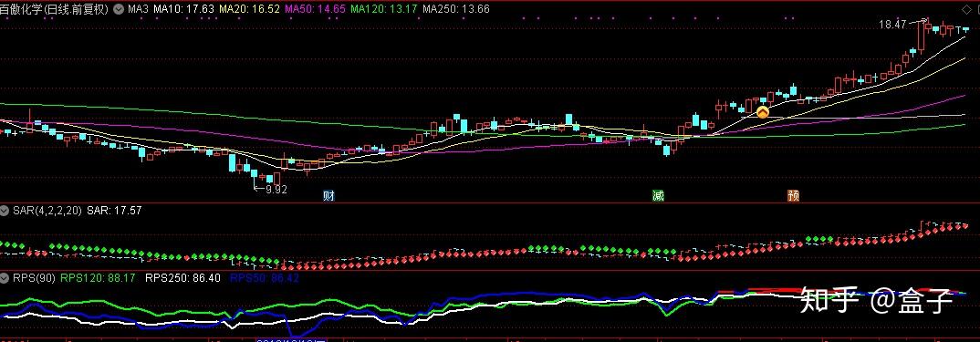This screenshot has width=980, height=342.
Task: Click the MA50: 14.65 label
Action: pyautogui.click(x=315, y=9)
